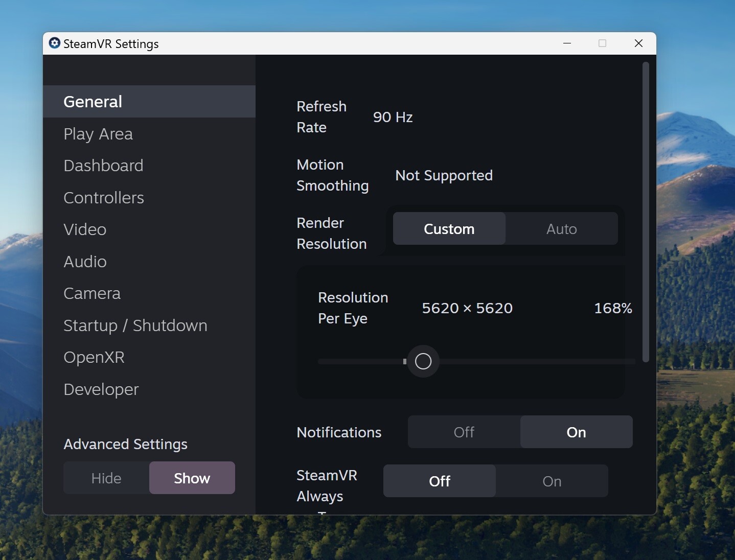Click the SteamVR icon in title bar
Image resolution: width=735 pixels, height=560 pixels.
coord(55,43)
